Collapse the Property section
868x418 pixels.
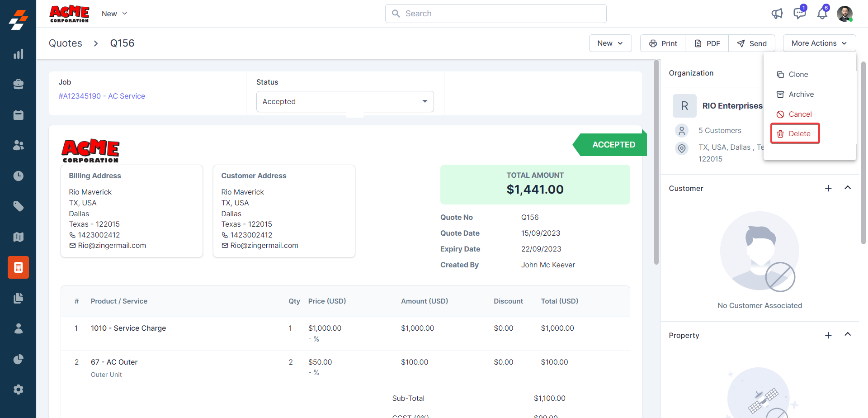[x=848, y=335]
